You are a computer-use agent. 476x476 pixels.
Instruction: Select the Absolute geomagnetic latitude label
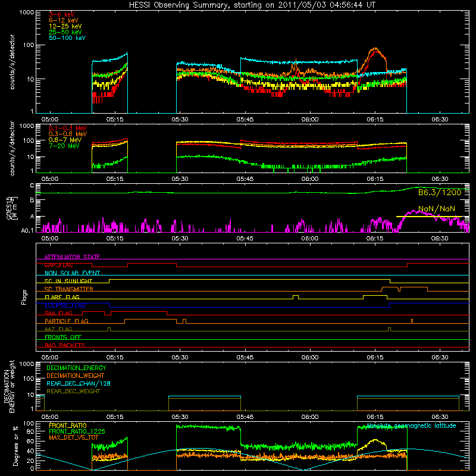tap(411, 426)
